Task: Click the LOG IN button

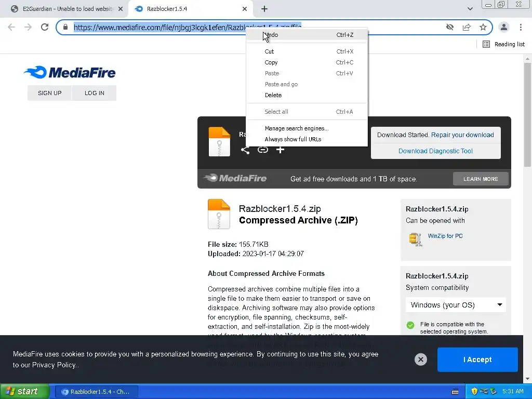Action: (95, 93)
